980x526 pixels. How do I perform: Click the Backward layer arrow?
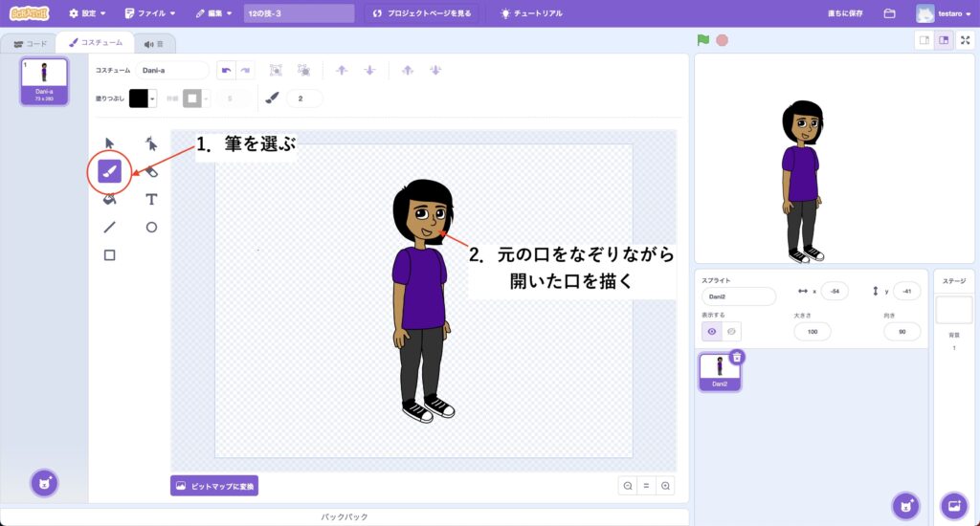click(x=370, y=70)
